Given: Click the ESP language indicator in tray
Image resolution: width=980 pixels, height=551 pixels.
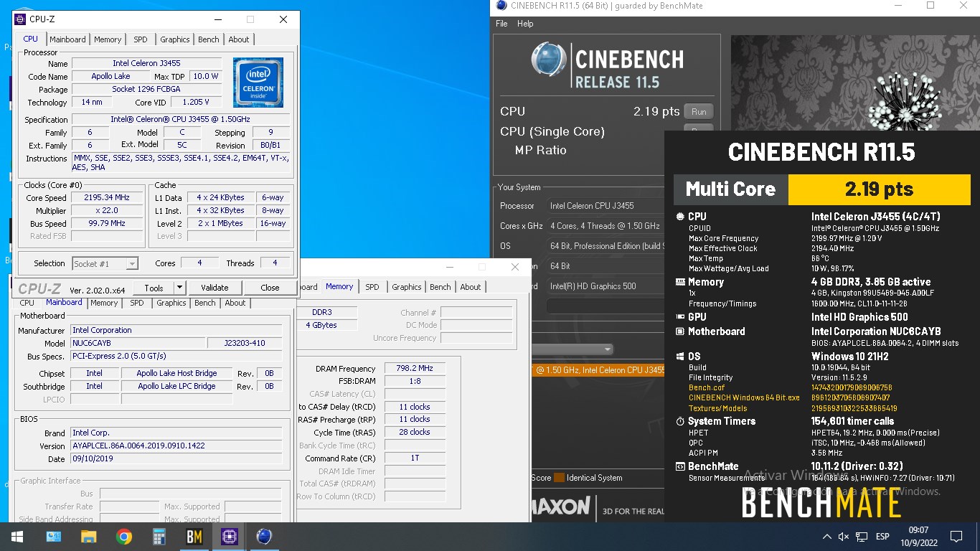Looking at the screenshot, I should pos(882,537).
